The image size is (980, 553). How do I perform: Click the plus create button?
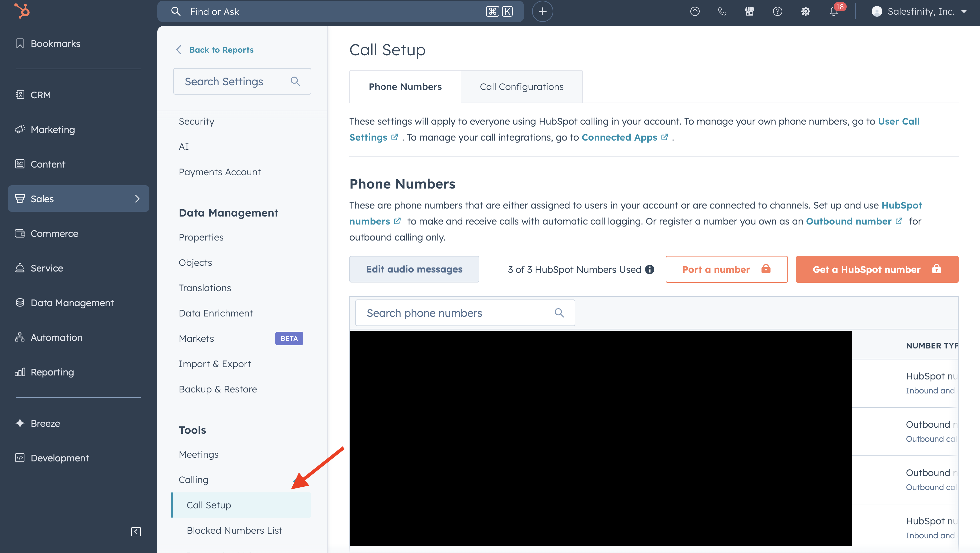tap(542, 11)
